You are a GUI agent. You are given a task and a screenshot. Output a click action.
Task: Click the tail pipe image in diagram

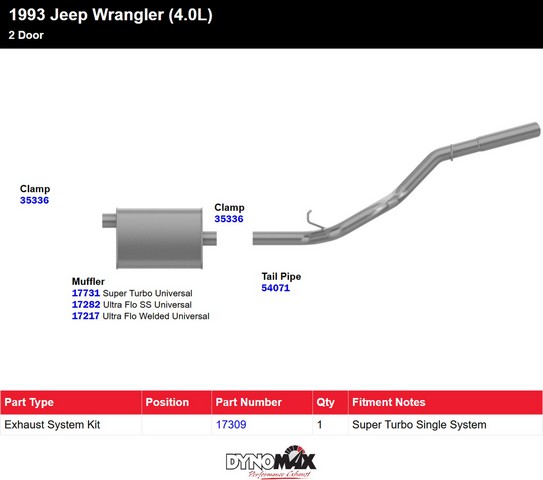(x=396, y=184)
